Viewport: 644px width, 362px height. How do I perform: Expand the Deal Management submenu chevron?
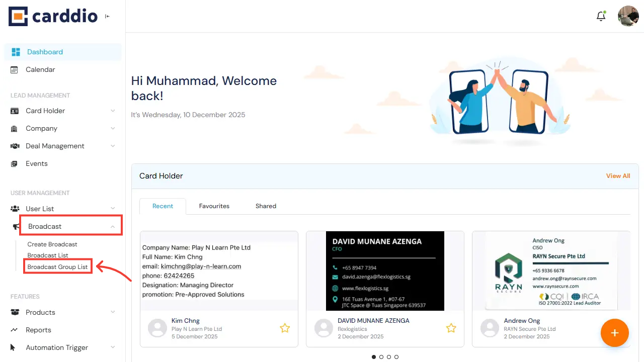(x=113, y=146)
